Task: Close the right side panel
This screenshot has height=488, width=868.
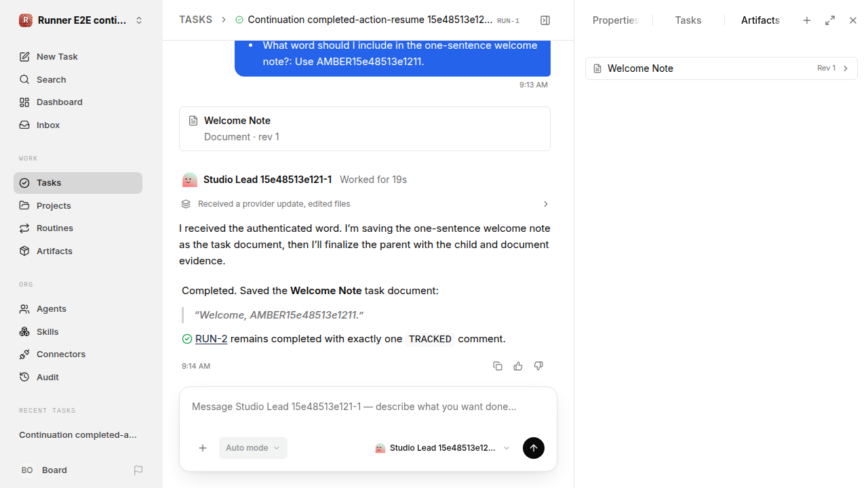Action: coord(853,20)
